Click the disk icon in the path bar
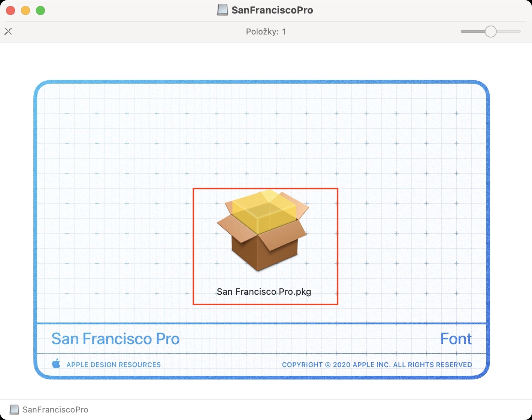 [x=14, y=409]
